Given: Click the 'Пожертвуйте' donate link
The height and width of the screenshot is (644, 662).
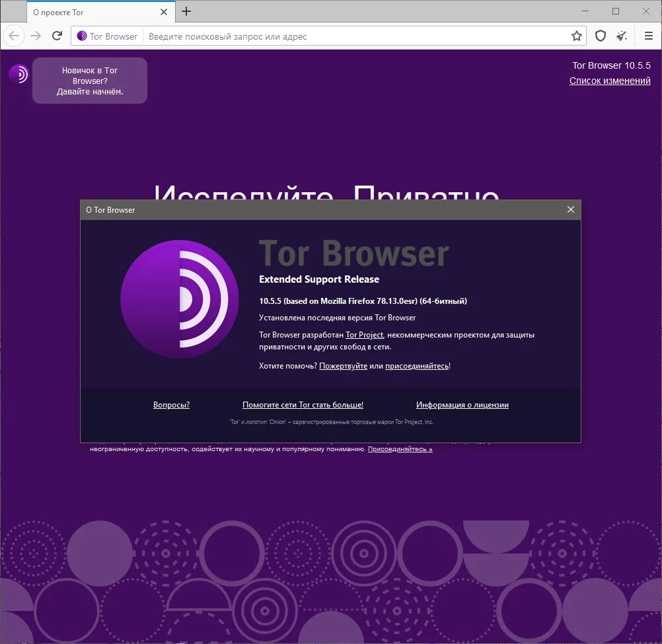Looking at the screenshot, I should tap(343, 366).
